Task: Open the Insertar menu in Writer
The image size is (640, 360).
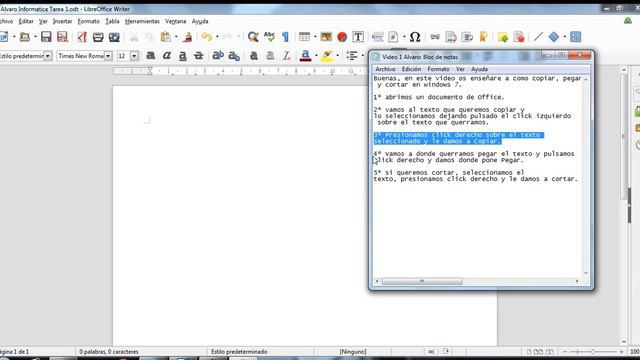Action: 62,21
